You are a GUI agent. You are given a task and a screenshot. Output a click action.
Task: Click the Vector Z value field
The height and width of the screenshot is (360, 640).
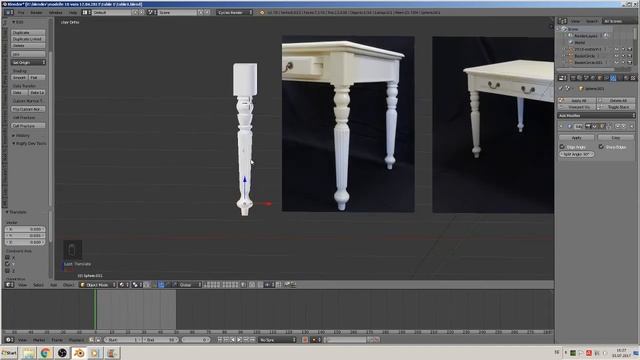[25, 242]
